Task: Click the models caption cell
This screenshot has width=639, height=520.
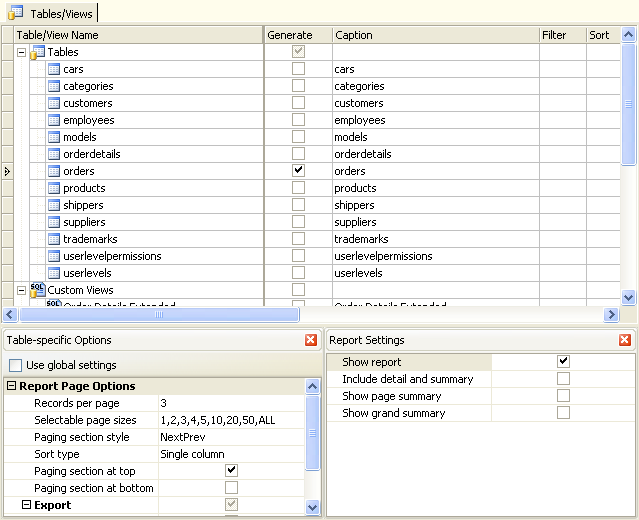Action: pos(436,137)
